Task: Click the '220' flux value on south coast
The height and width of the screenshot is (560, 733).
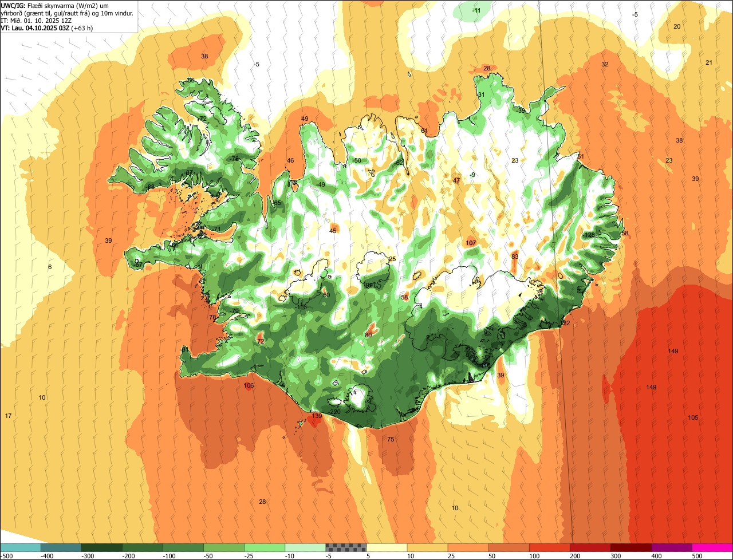Action: [x=336, y=412]
